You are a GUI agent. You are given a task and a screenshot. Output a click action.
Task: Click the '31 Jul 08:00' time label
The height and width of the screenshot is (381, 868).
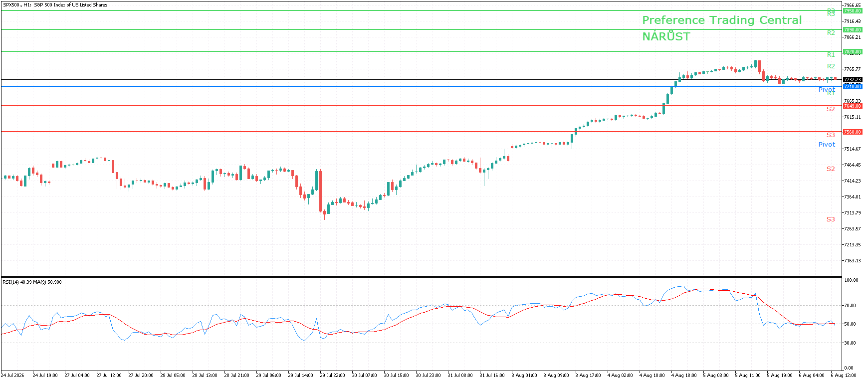460,376
